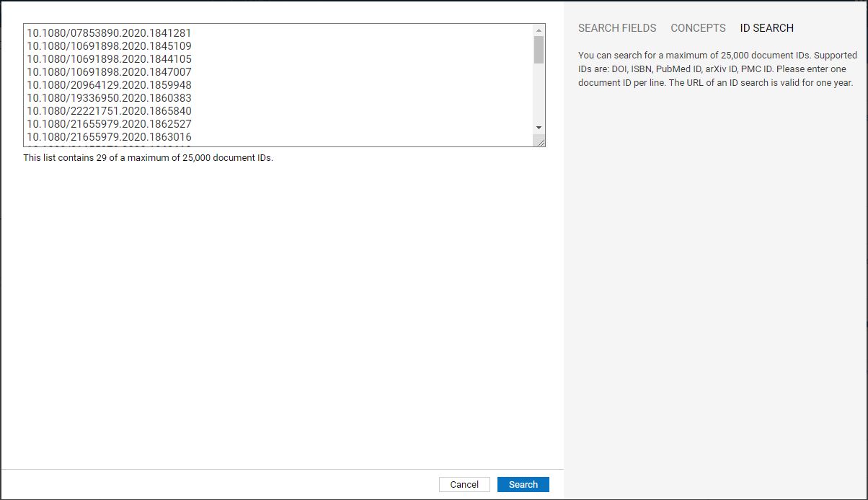
Task: Click the scroll down arrow of the ID list
Action: [539, 128]
